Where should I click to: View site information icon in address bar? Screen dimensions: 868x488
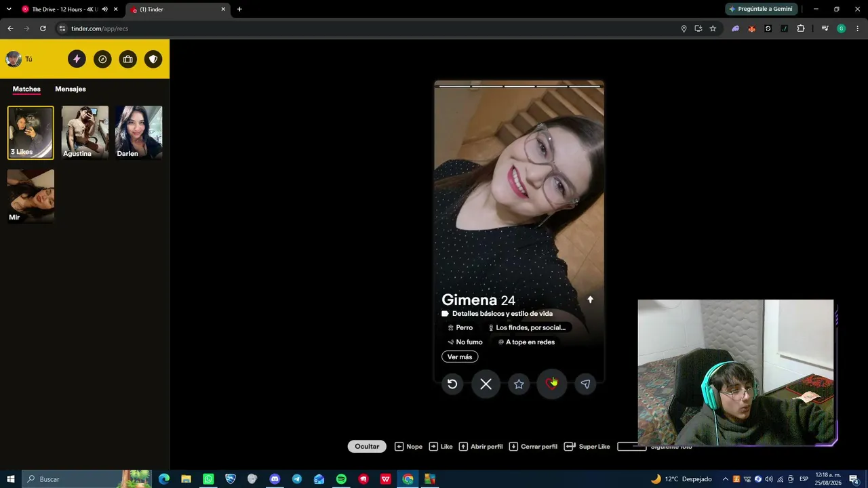pyautogui.click(x=62, y=28)
